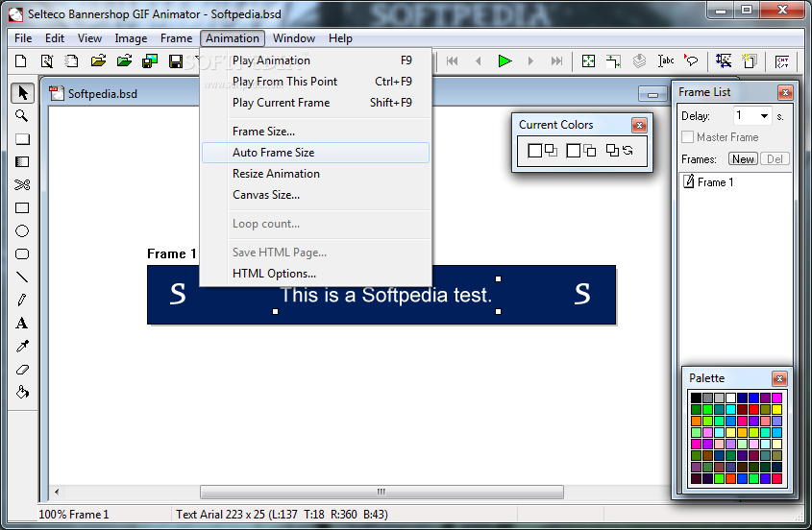812x530 pixels.
Task: Open the new banner wizard icon
Action: point(47,61)
